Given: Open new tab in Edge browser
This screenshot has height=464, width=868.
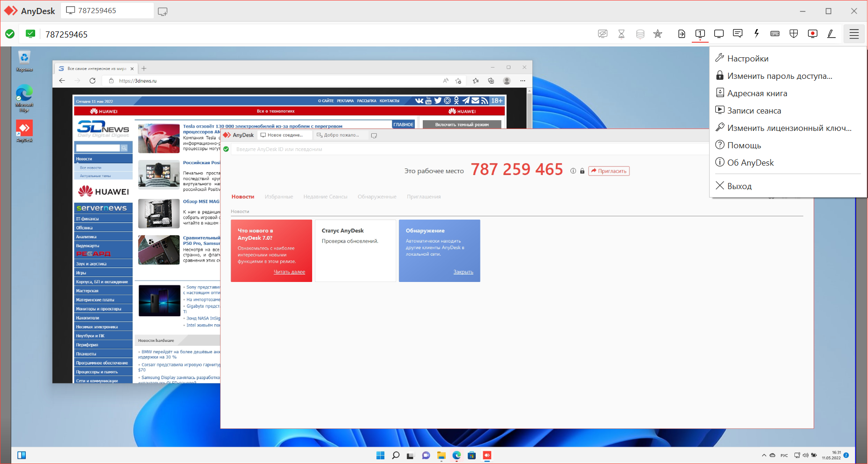Looking at the screenshot, I should click(144, 68).
